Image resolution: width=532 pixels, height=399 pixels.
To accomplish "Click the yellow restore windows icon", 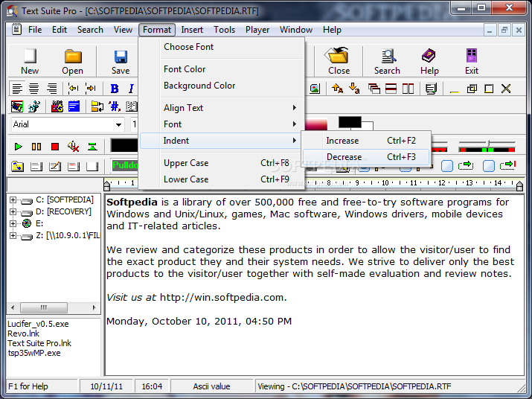I will point(472,89).
